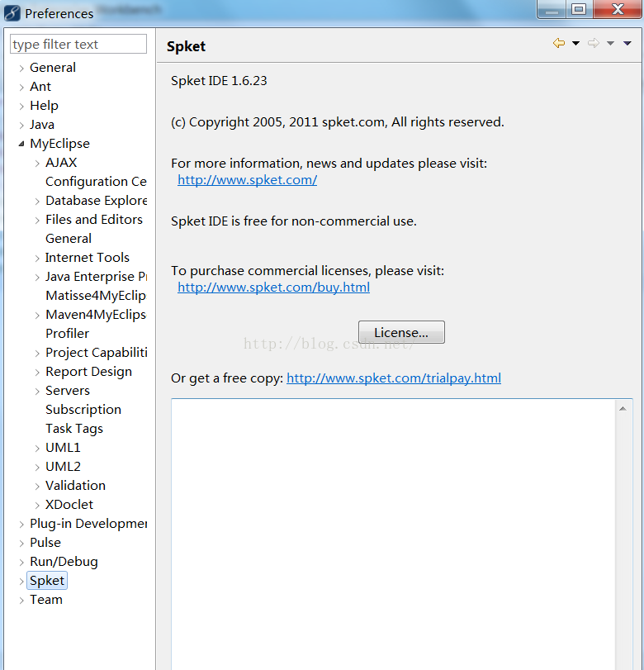Select the Java preferences item

(x=42, y=125)
